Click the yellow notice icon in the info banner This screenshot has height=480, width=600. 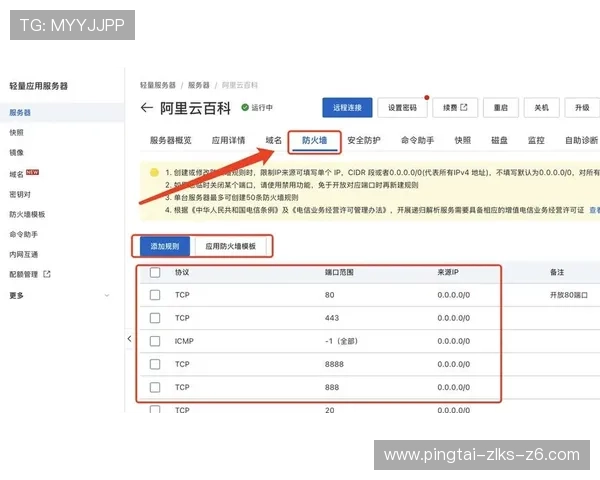154,173
